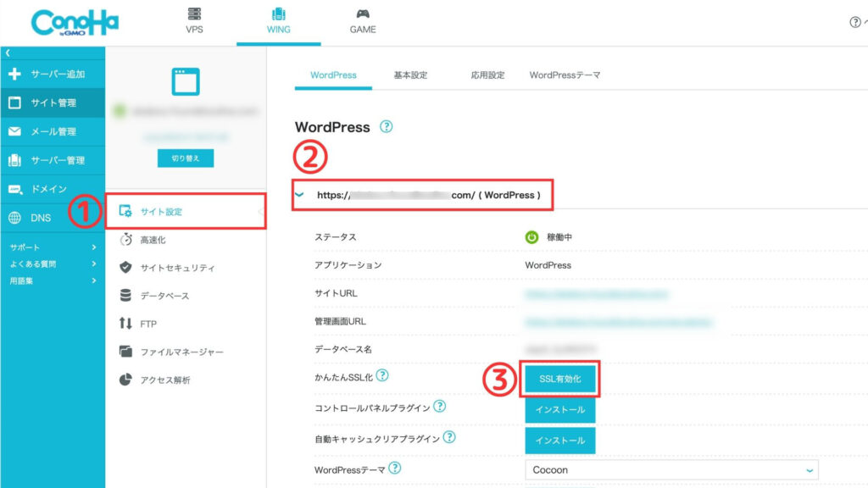Select the DNS sidebar label
Viewport: 868px width, 488px height.
[41, 218]
